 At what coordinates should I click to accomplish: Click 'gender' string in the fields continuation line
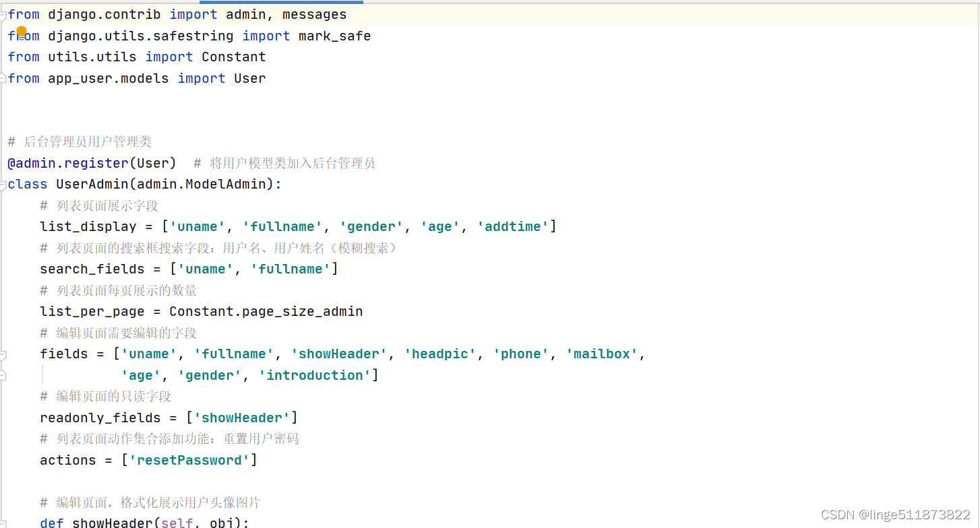210,375
